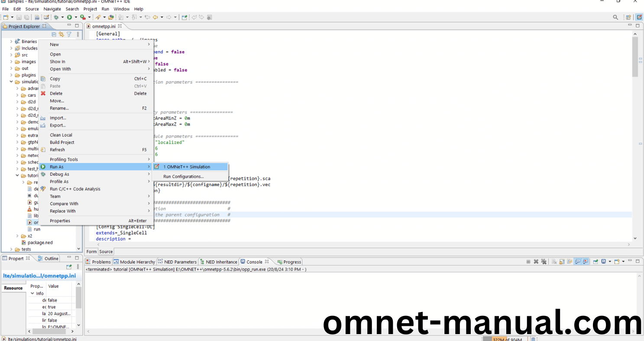644x341 pixels.
Task: Open the Project Explorer filter funnel icon
Action: pyautogui.click(x=69, y=35)
